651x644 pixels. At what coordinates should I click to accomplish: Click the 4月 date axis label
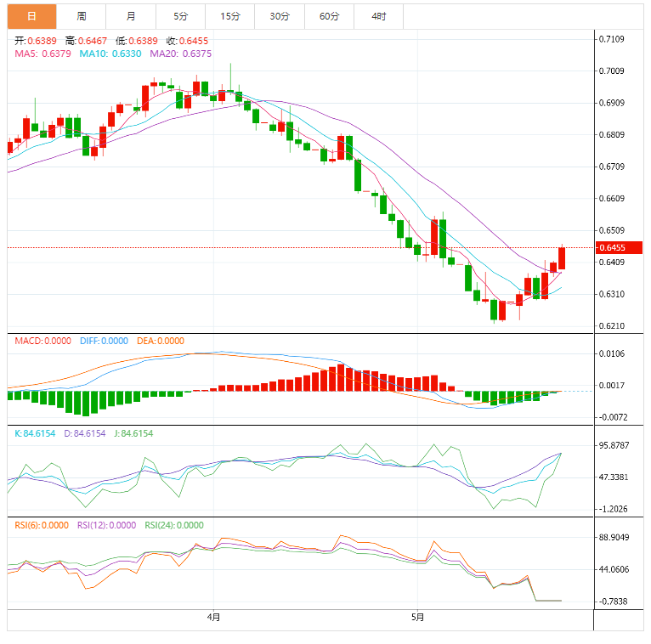(213, 617)
